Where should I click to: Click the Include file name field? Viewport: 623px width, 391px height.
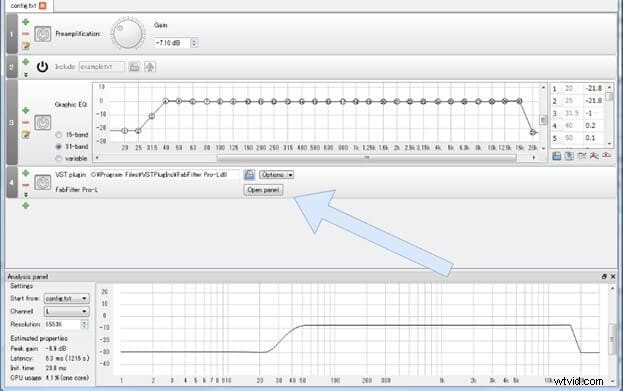click(102, 67)
